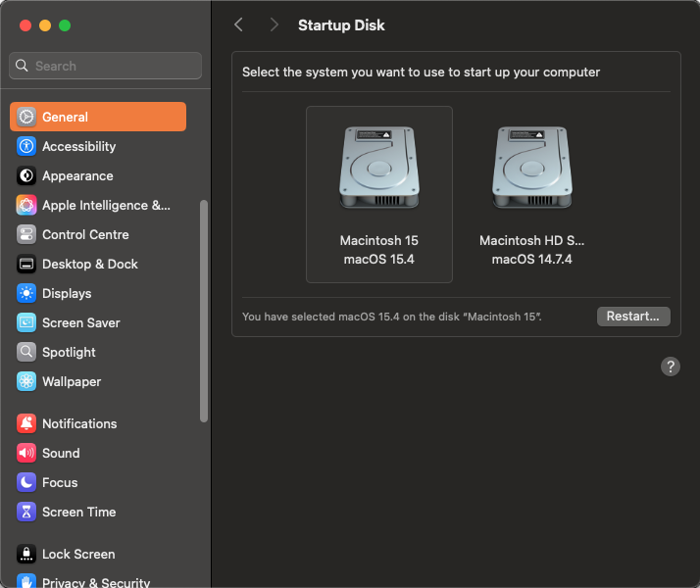
Task: Click the sidebar scrollbar
Action: click(204, 311)
